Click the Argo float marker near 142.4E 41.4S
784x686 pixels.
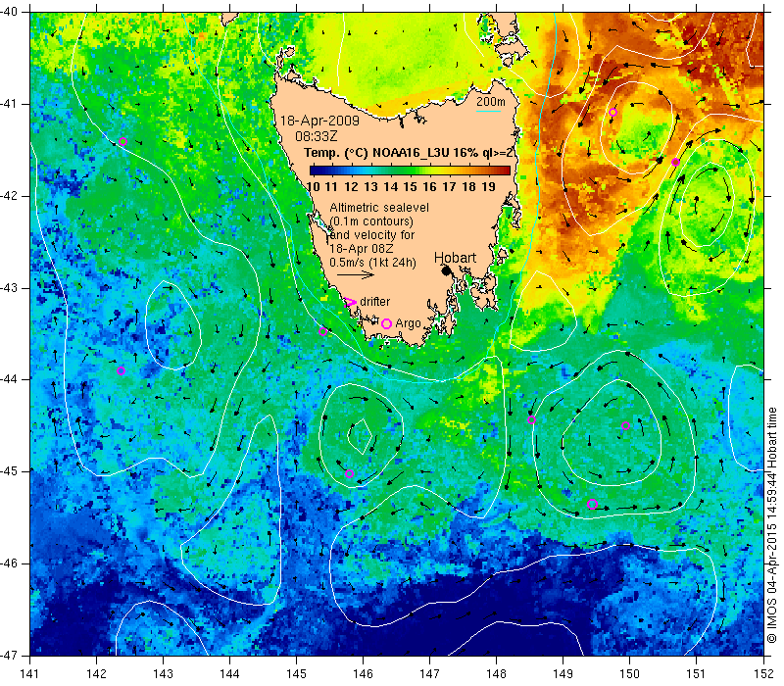pyautogui.click(x=123, y=141)
